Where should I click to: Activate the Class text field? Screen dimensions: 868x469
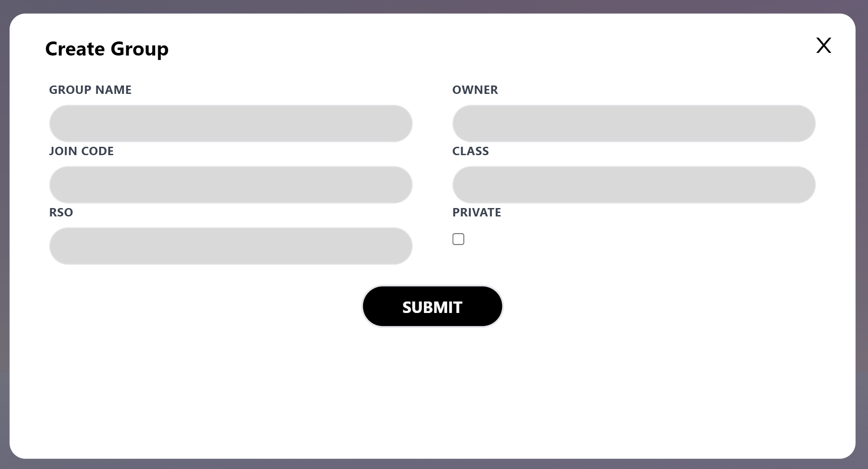[x=634, y=185]
